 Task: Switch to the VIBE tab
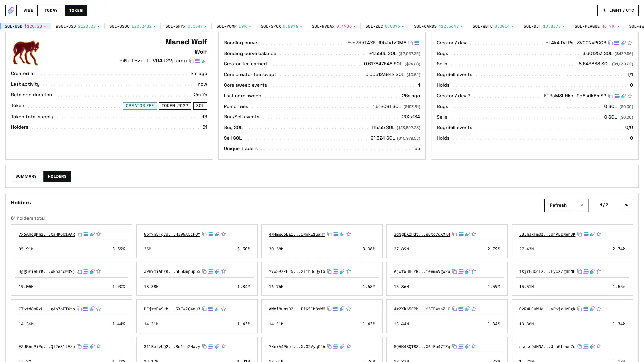click(28, 10)
